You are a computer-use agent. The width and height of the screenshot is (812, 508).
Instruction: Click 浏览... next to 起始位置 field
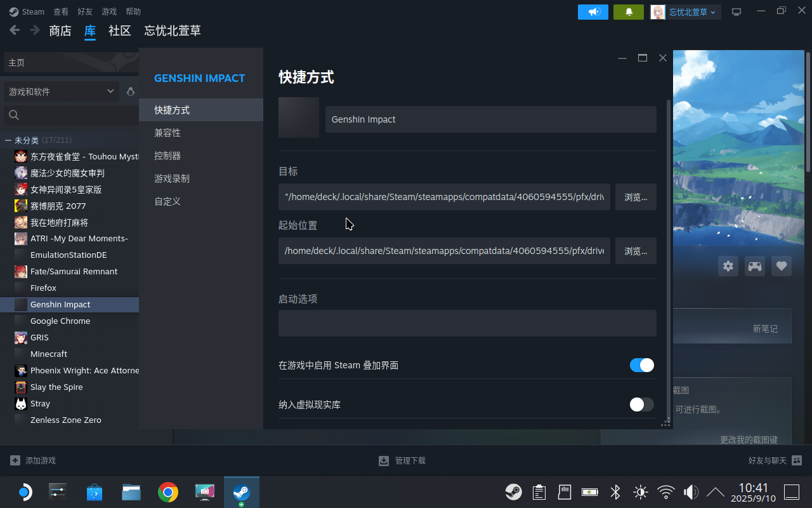pyautogui.click(x=636, y=251)
